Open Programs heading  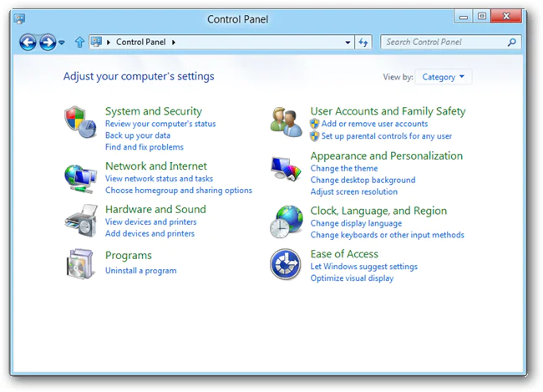[x=129, y=256]
